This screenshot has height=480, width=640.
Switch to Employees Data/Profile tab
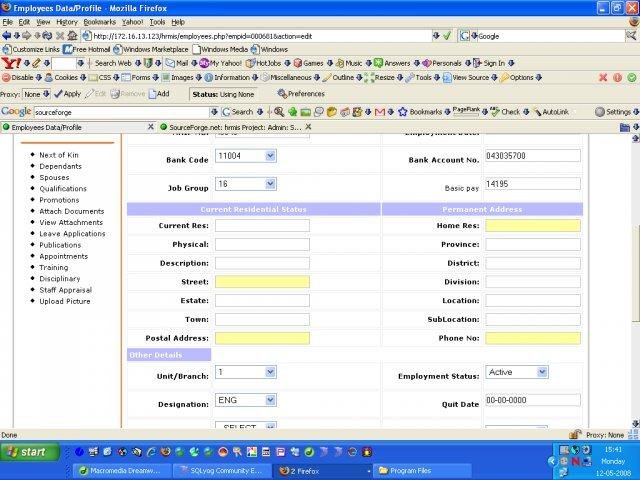(78, 127)
